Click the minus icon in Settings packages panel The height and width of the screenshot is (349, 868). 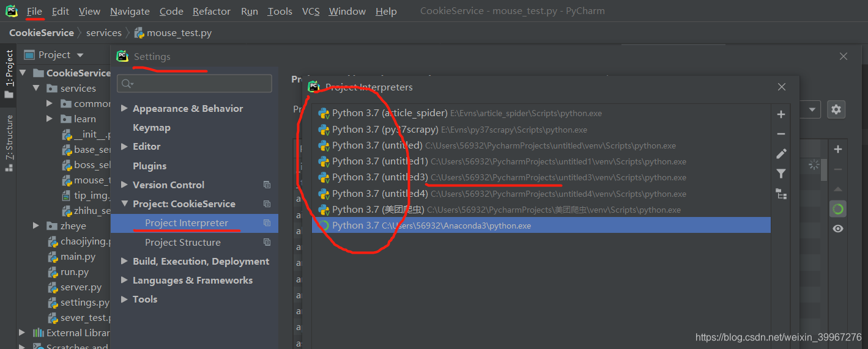pos(838,169)
